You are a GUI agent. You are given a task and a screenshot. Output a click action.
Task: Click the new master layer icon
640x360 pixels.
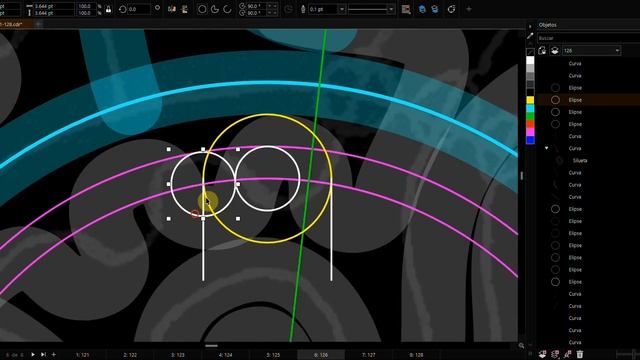[x=555, y=354]
